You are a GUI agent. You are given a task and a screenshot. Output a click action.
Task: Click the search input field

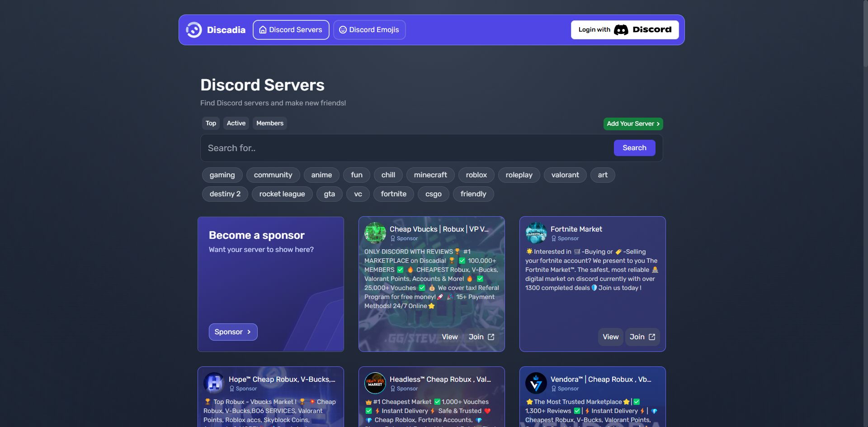click(407, 147)
